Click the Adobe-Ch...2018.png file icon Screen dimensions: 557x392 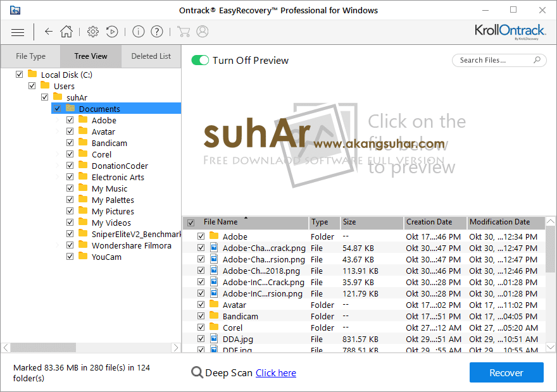[x=214, y=270]
